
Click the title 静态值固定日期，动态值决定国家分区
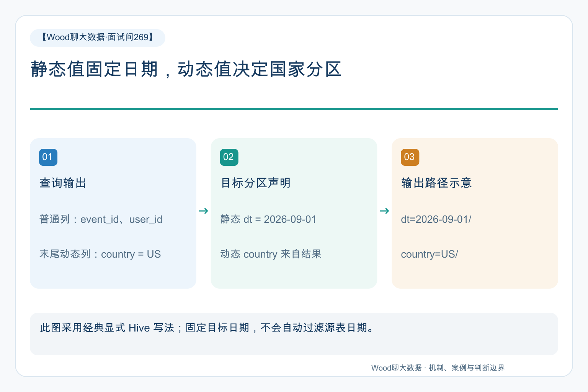pos(186,69)
